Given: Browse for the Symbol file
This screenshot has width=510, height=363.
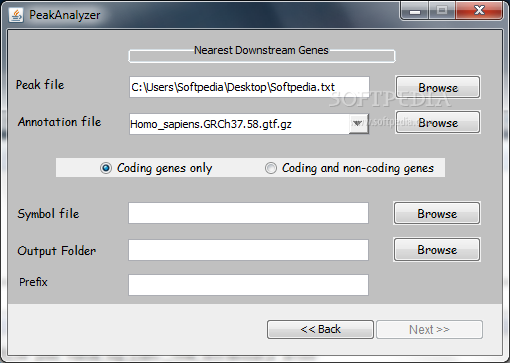Looking at the screenshot, I should click(437, 213).
